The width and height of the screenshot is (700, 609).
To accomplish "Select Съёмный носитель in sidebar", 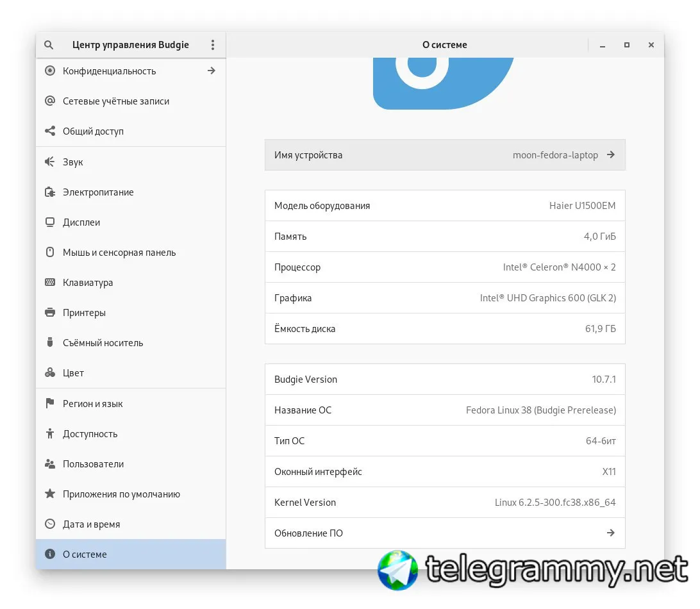I will coord(131,343).
